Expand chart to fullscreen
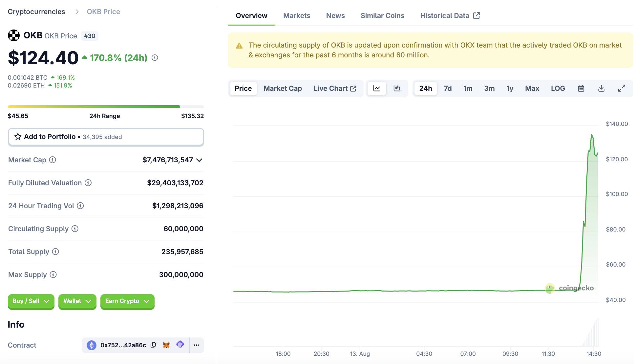 622,89
